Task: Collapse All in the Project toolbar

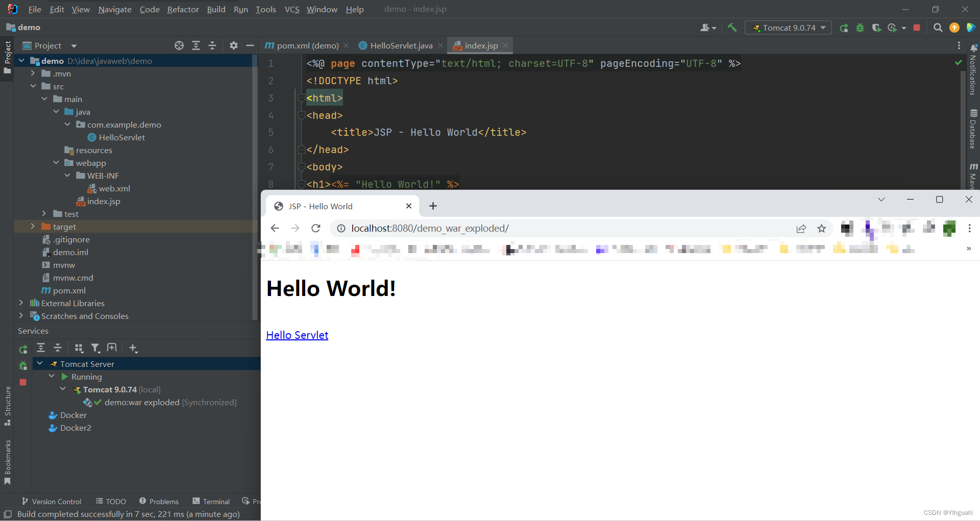Action: click(212, 45)
